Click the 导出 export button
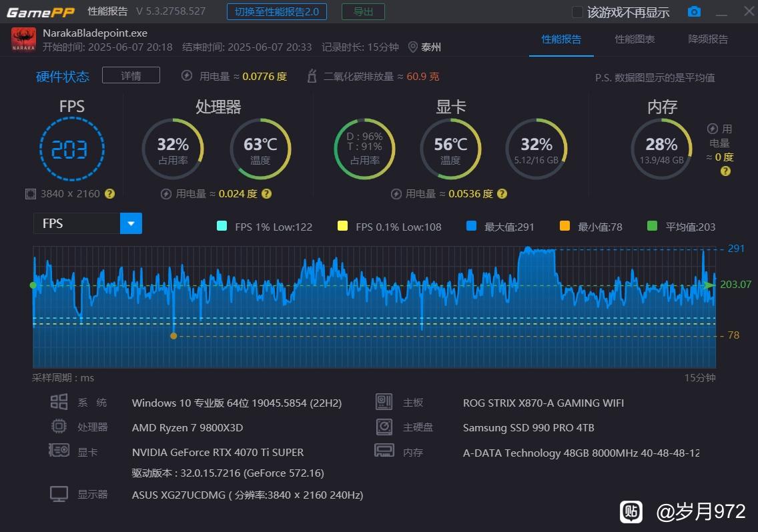The width and height of the screenshot is (758, 532). point(363,11)
